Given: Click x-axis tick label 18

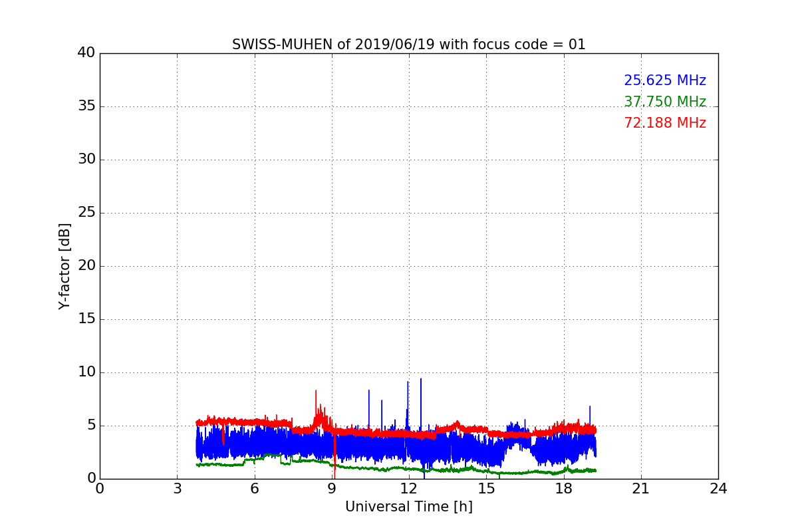Looking at the screenshot, I should 563,489.
